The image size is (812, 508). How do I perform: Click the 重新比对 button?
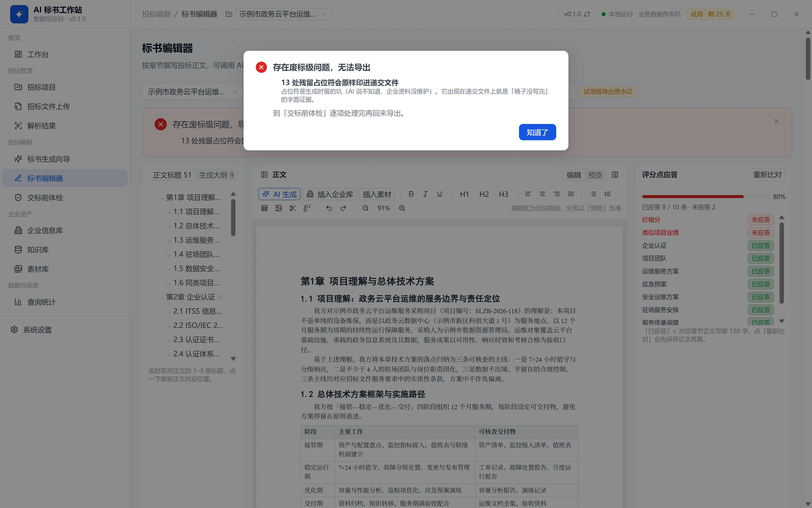click(x=767, y=175)
